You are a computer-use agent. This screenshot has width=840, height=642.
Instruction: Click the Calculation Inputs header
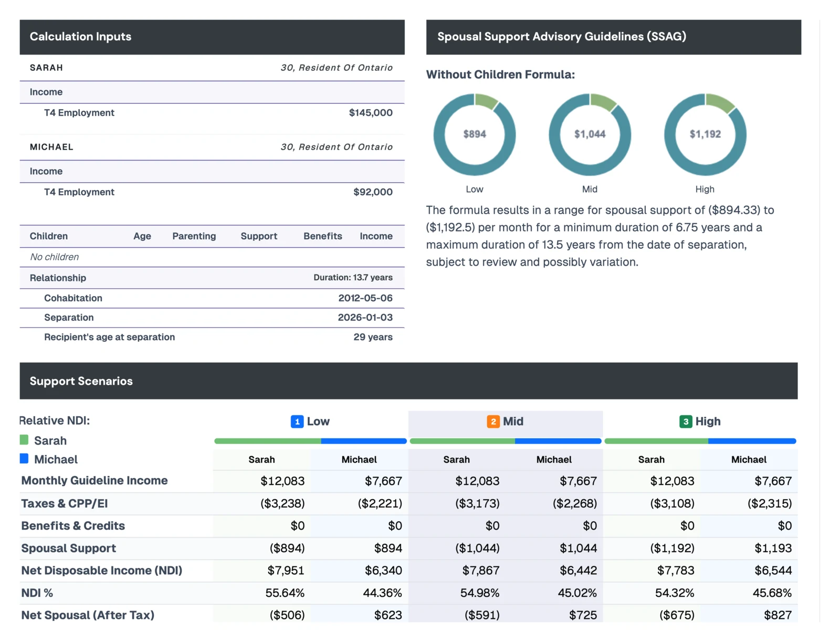pyautogui.click(x=212, y=37)
